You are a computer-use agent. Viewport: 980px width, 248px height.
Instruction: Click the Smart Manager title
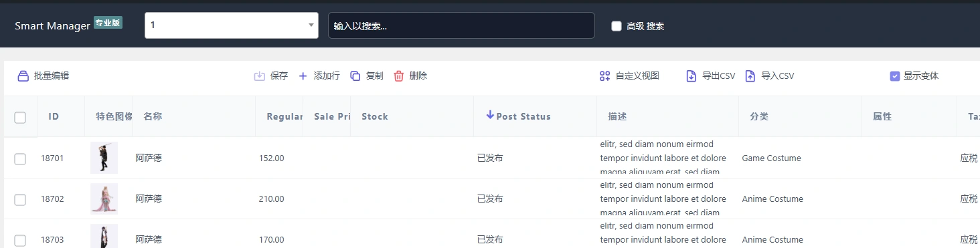tap(52, 26)
